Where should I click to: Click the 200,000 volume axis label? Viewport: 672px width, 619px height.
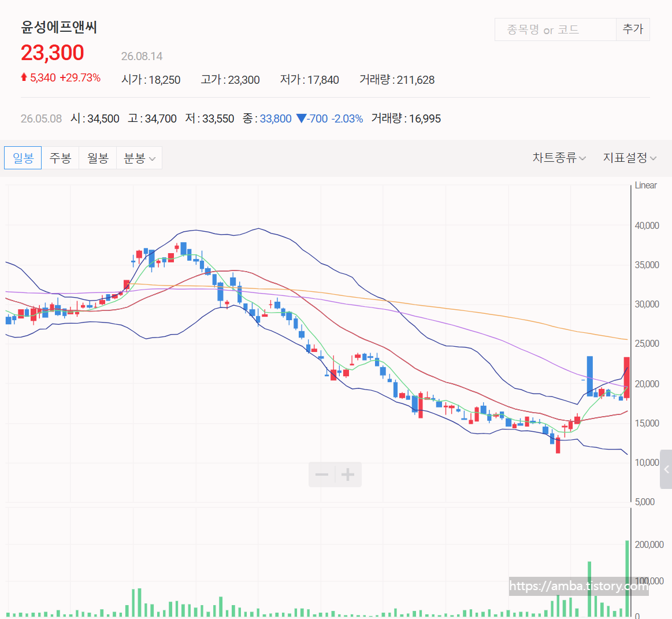point(649,544)
